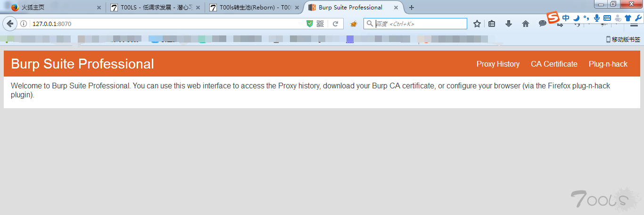Click the green security shield icon
This screenshot has height=215, width=644.
(x=310, y=24)
